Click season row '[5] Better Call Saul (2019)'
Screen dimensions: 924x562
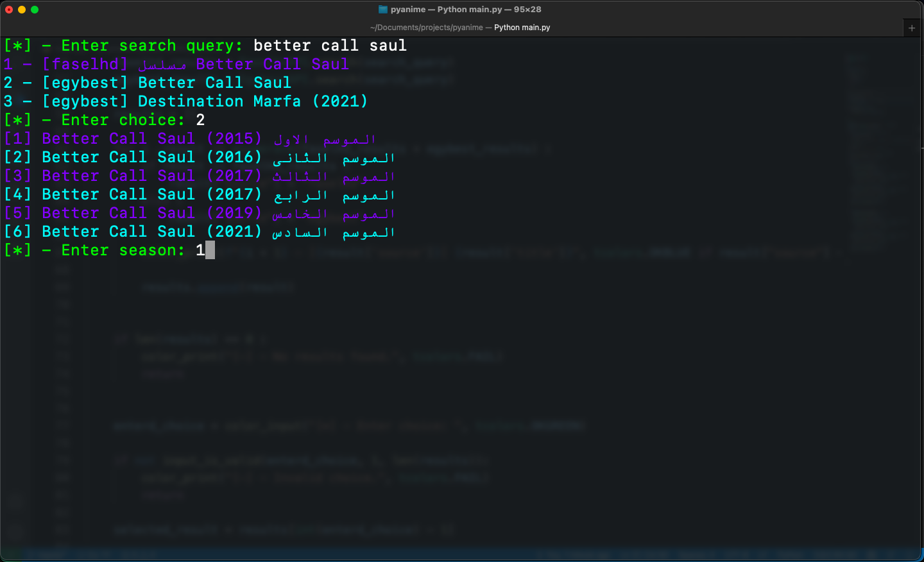click(x=200, y=214)
